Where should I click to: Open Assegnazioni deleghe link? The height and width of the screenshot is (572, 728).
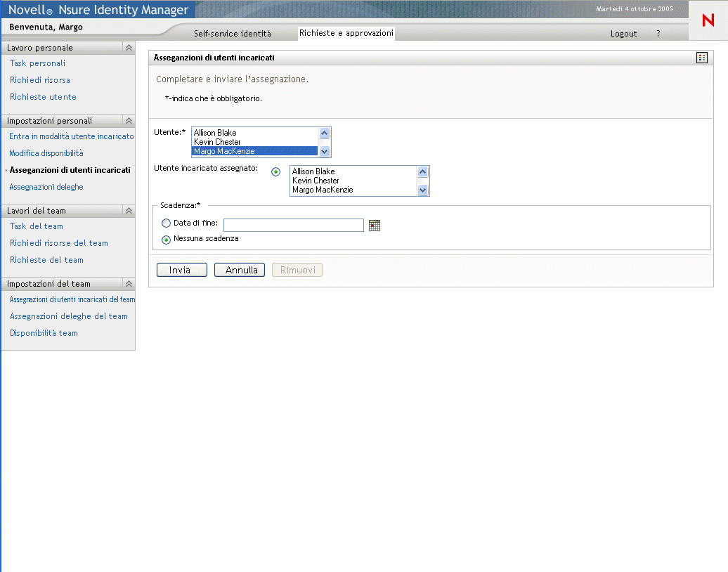[x=46, y=187]
